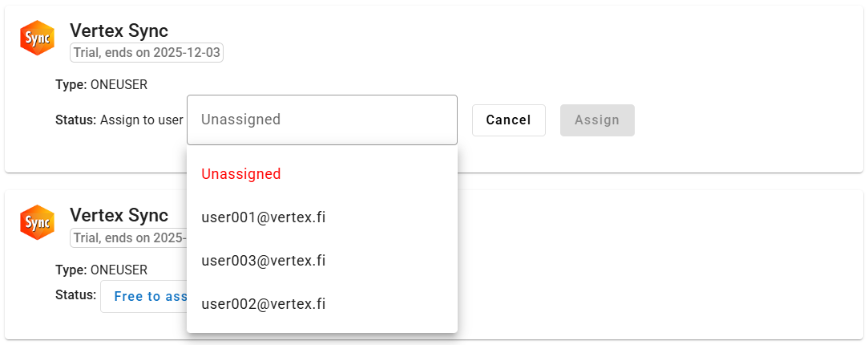
Task: Click the partially hidden trial badge in the second card
Action: pyautogui.click(x=128, y=237)
